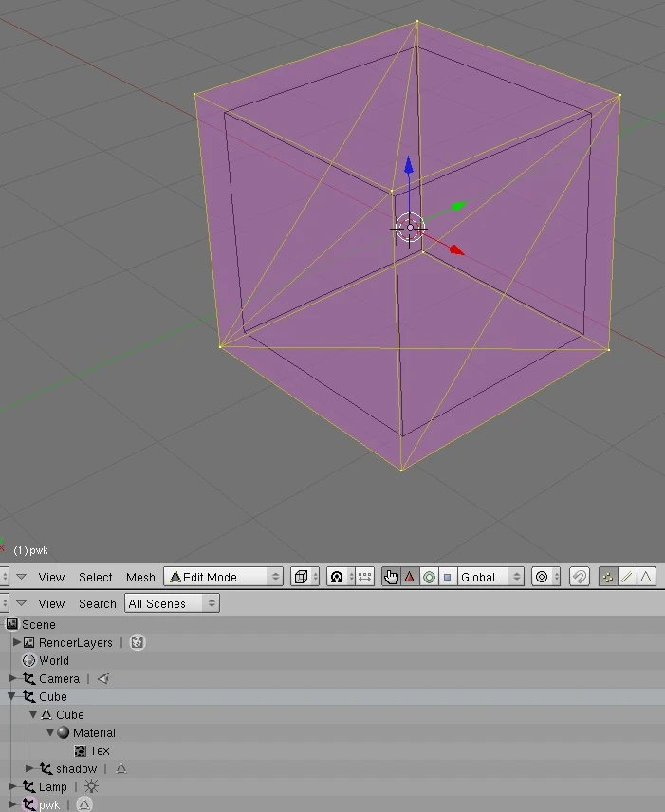Enable the translate manipulator red triangle
Screen dimensions: 665x812
410,577
